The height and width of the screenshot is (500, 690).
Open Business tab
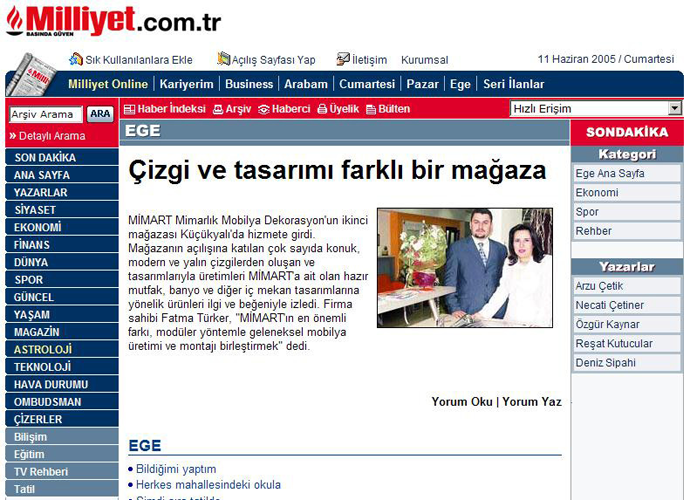(x=249, y=84)
